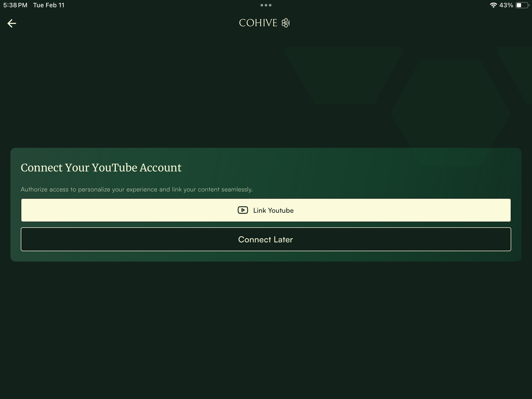Image resolution: width=532 pixels, height=399 pixels.
Task: Tap the Cohive logo emblem
Action: [285, 23]
